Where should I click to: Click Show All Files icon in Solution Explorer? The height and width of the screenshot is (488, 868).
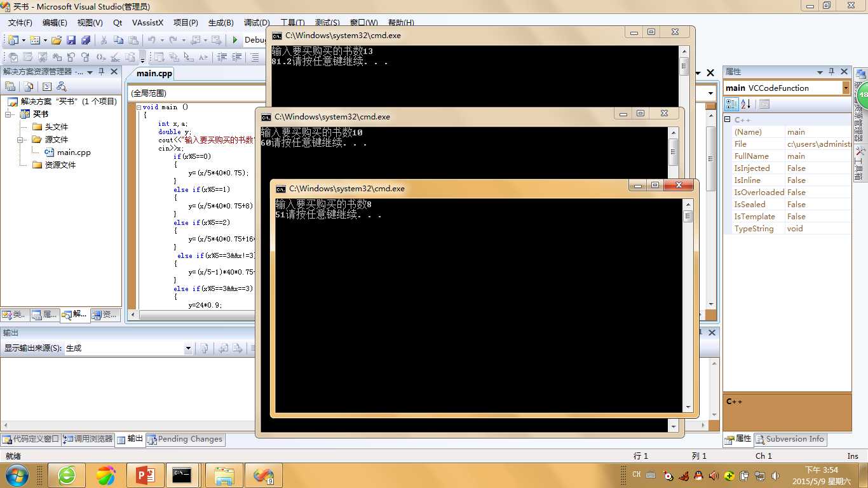[x=28, y=86]
